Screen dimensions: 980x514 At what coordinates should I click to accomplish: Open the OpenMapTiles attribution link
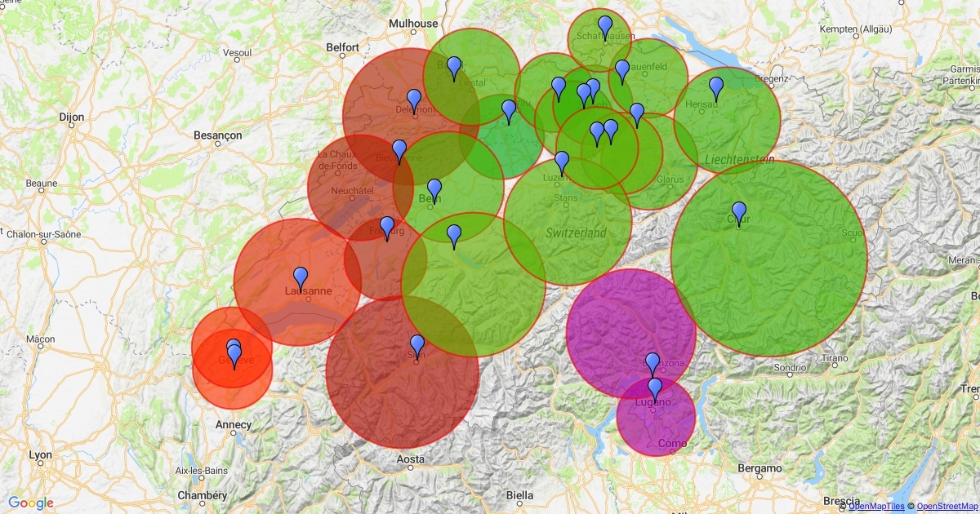click(875, 507)
